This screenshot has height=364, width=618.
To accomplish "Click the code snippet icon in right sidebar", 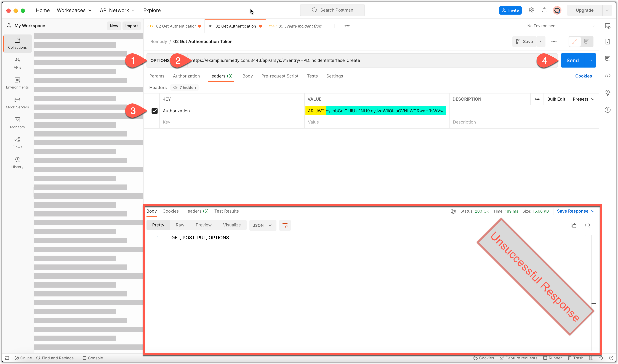I will (x=608, y=76).
